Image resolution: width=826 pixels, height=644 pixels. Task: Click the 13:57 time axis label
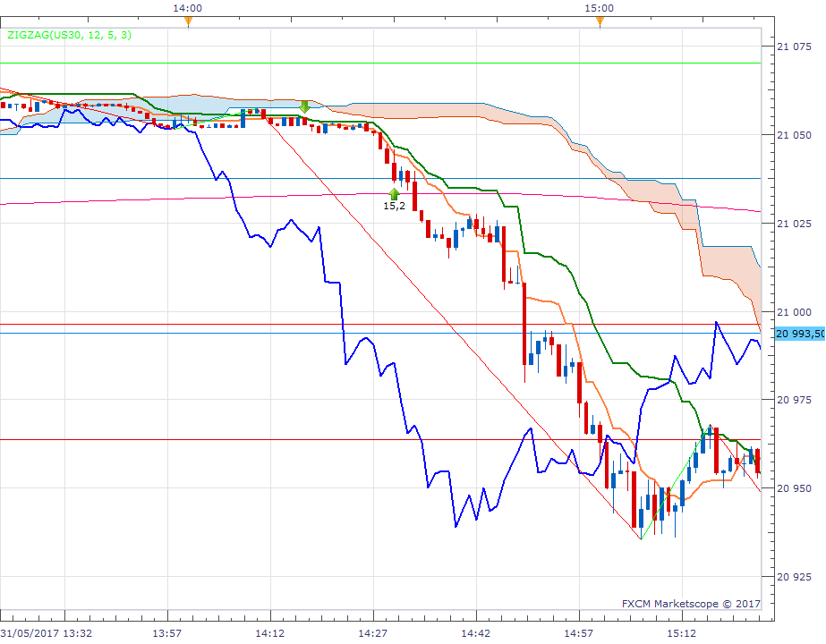(x=167, y=633)
